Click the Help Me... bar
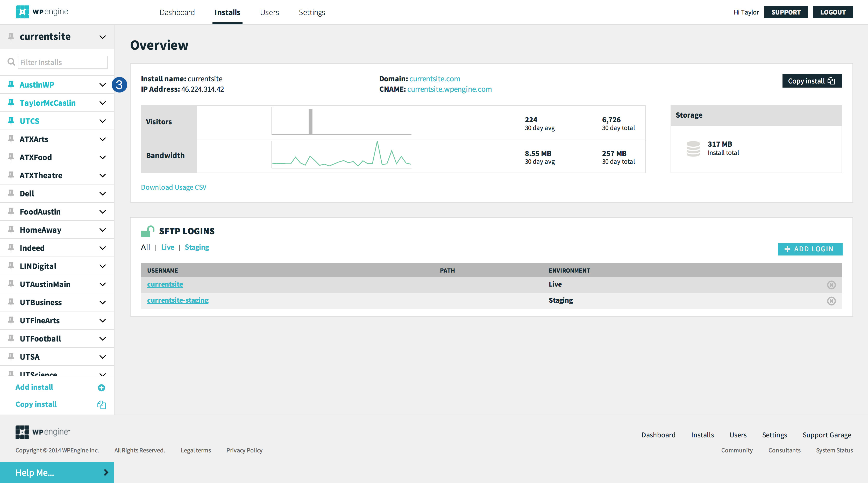 [57, 473]
